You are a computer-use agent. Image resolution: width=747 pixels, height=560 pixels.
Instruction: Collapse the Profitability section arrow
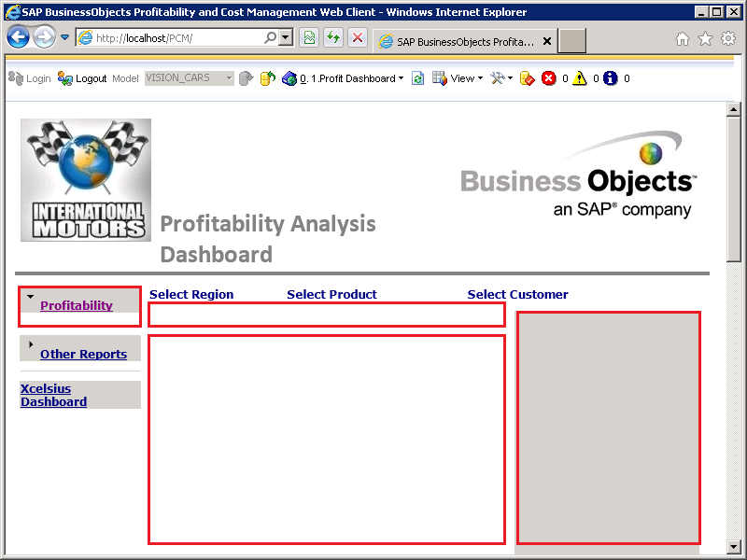click(x=31, y=297)
